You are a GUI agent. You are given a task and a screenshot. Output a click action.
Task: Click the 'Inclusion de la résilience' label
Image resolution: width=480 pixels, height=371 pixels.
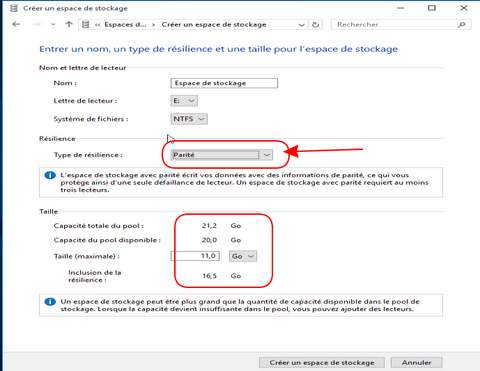[95, 276]
